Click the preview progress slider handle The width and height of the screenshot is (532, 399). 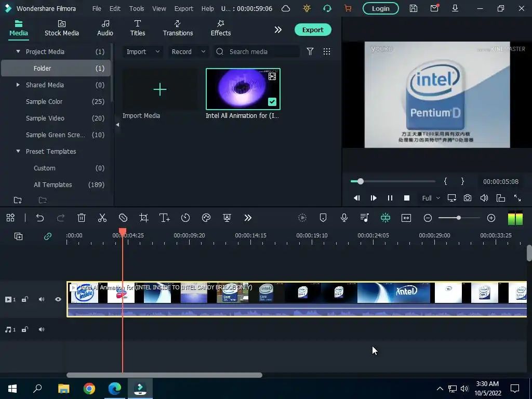361,181
